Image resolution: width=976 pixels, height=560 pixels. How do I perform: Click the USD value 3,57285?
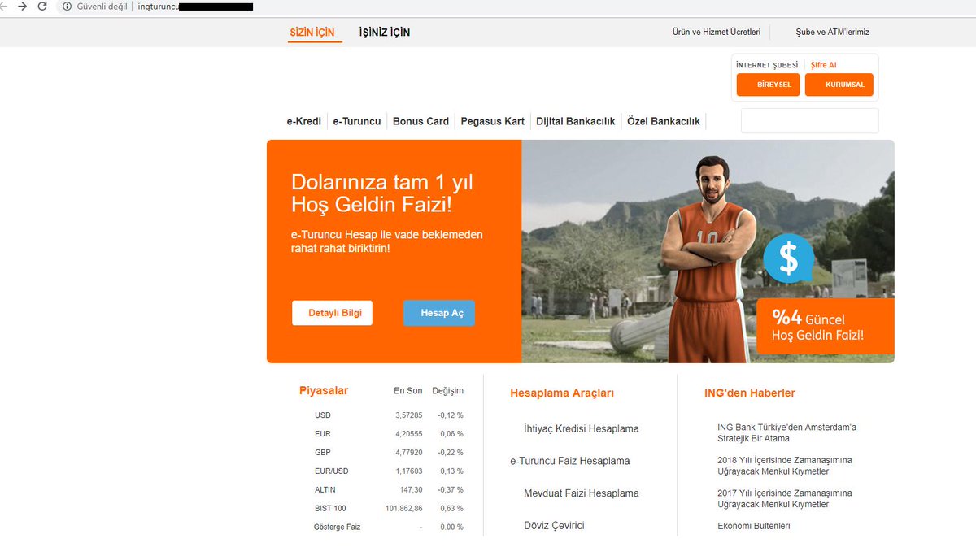(409, 415)
